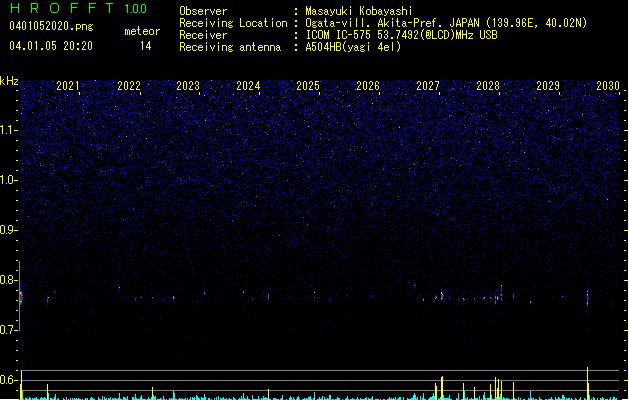Click the 1.1 kHz frequency label

8,130
